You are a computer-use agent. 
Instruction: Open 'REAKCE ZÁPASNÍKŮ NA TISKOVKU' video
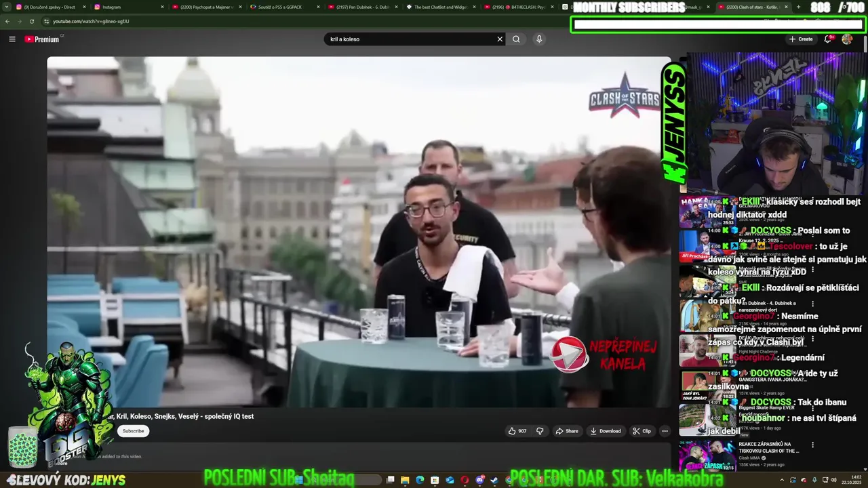click(x=707, y=455)
